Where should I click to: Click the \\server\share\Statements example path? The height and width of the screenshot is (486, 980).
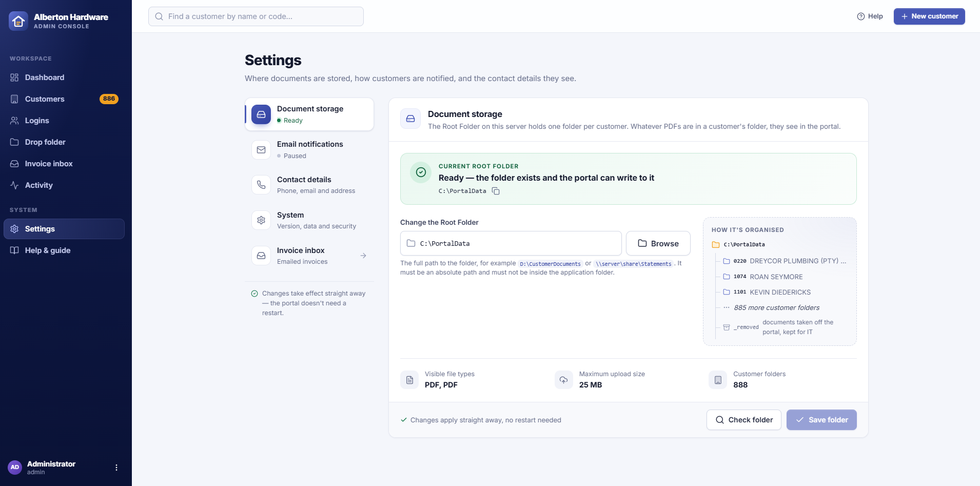click(x=633, y=264)
